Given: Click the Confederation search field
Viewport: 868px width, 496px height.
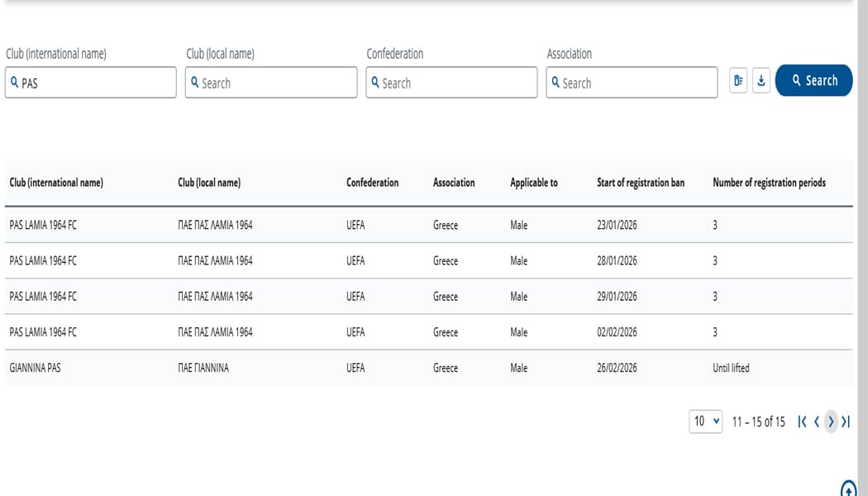Looking at the screenshot, I should pos(451,83).
